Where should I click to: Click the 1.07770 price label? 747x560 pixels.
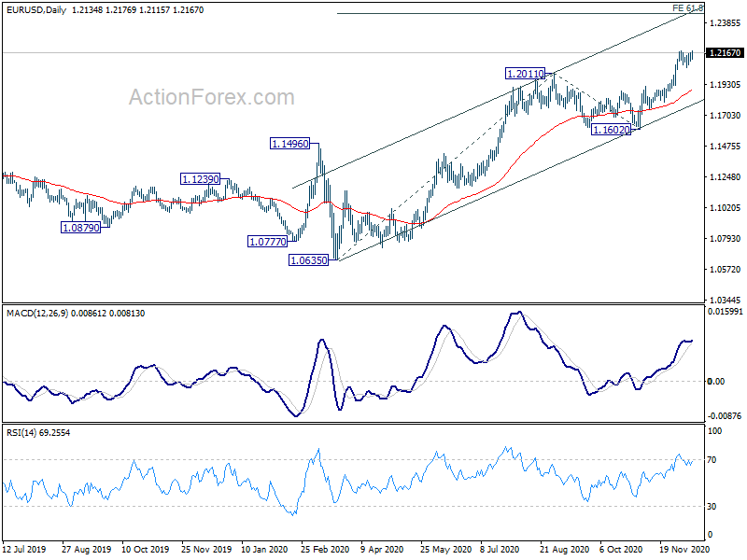coord(268,242)
